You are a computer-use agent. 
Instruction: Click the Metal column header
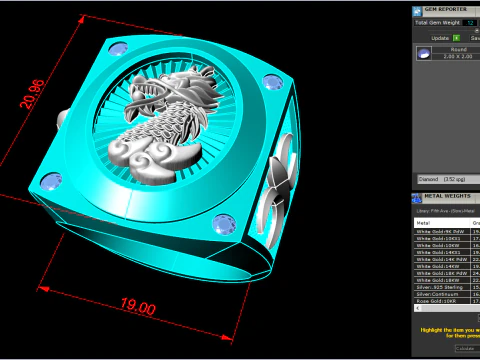pos(442,223)
